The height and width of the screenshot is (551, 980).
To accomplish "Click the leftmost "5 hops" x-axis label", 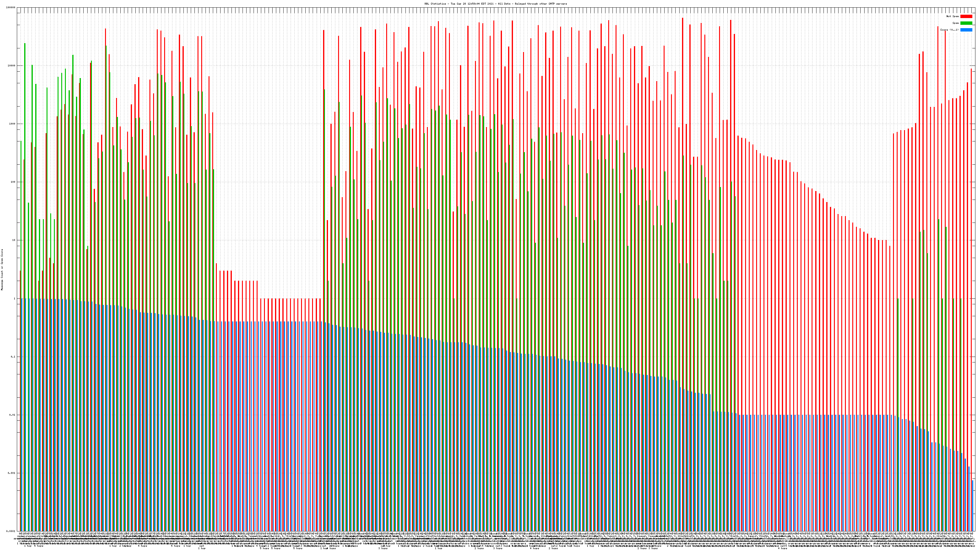I will pos(39,546).
